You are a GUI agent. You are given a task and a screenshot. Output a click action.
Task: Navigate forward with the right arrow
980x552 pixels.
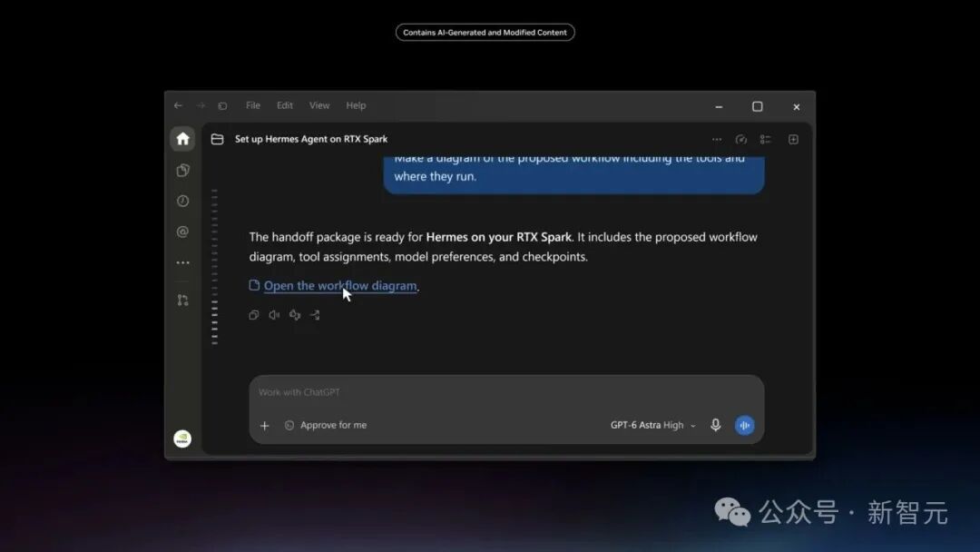point(201,105)
